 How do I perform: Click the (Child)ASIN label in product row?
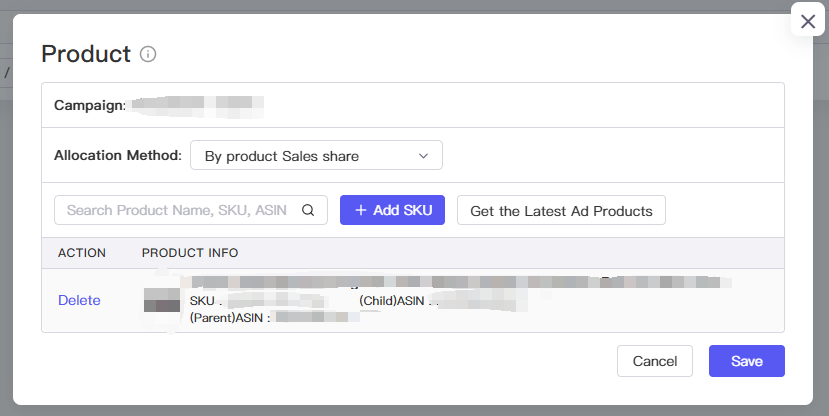pyautogui.click(x=392, y=301)
